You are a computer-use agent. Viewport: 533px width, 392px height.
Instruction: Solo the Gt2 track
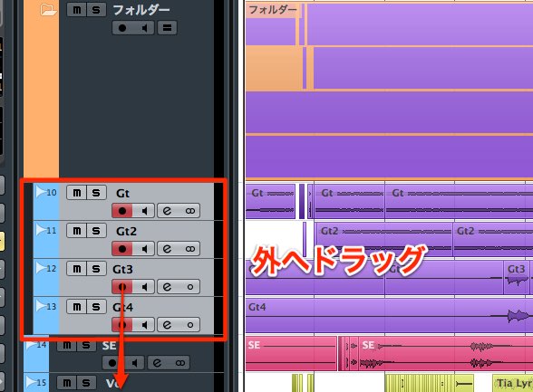click(96, 231)
